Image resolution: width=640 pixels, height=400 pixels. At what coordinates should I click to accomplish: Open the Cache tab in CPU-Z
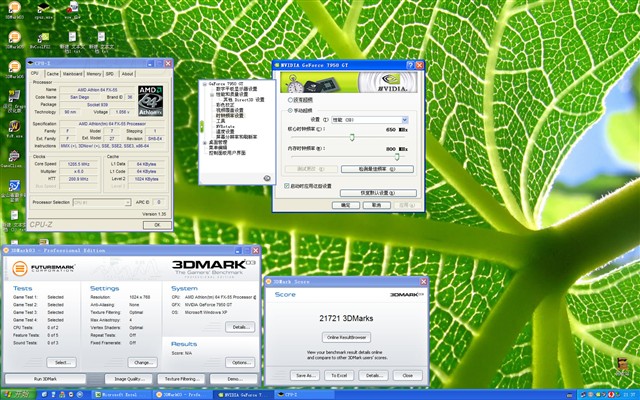pos(52,74)
